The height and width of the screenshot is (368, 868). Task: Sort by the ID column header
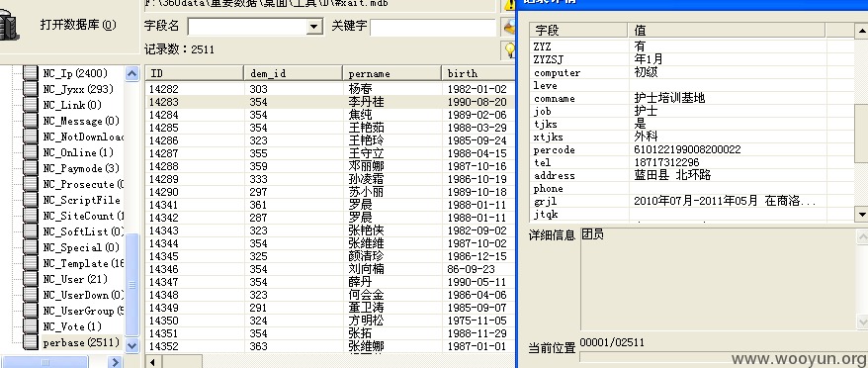(195, 73)
